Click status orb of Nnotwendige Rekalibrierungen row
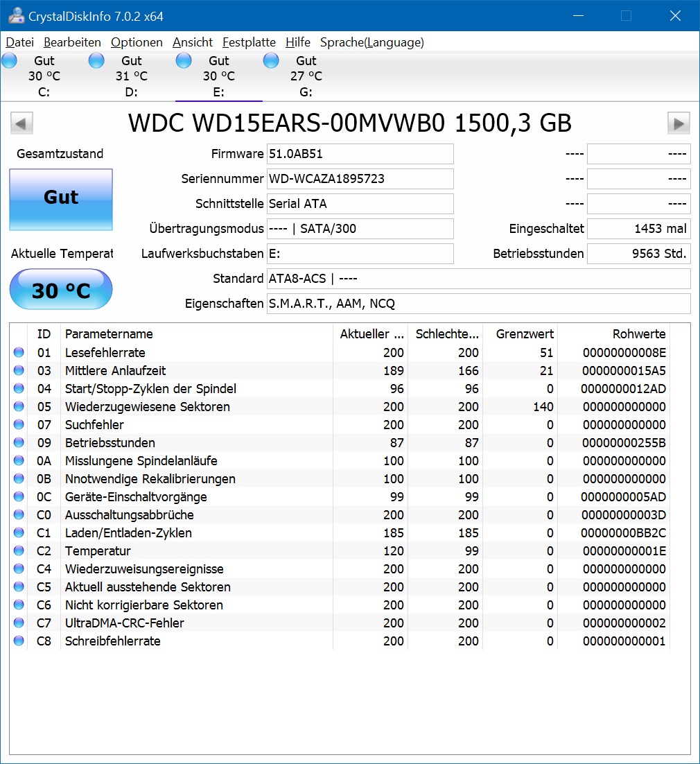Image resolution: width=700 pixels, height=764 pixels. pos(19,478)
